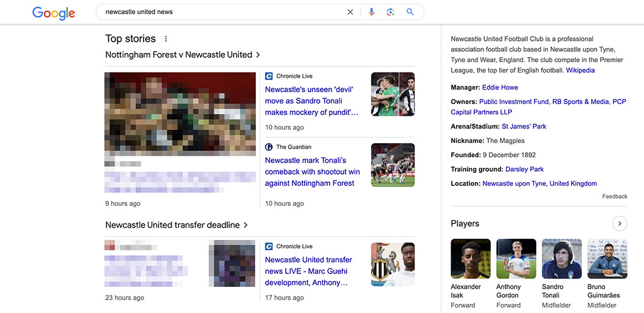Select Bruno Guimarães player photo
The image size is (644, 313).
pos(608,259)
